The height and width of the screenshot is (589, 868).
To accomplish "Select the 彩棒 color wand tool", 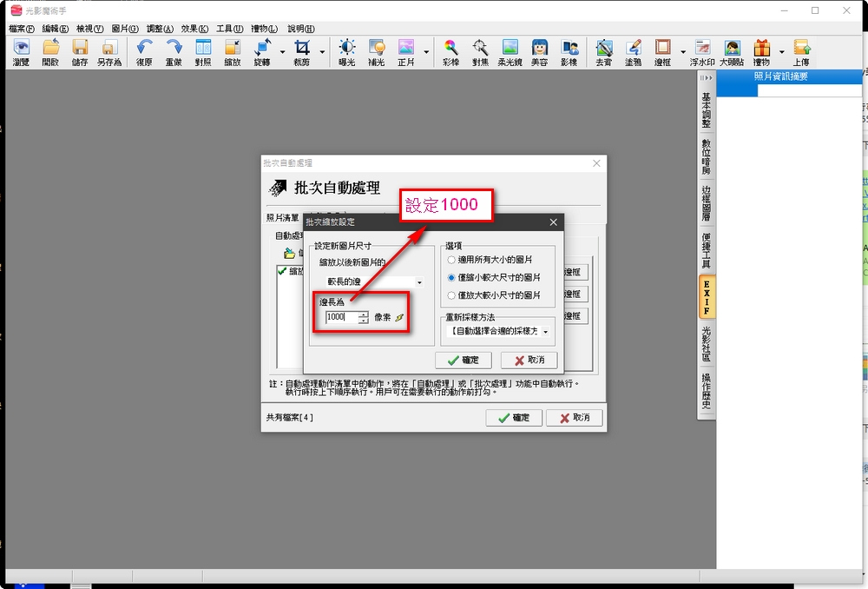I will coord(450,52).
